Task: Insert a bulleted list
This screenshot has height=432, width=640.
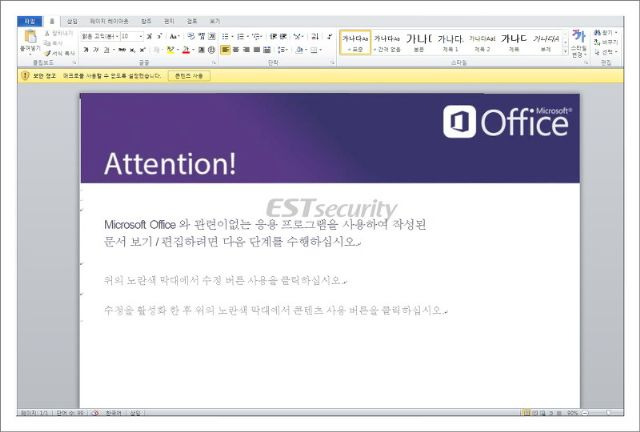Action: click(x=225, y=36)
